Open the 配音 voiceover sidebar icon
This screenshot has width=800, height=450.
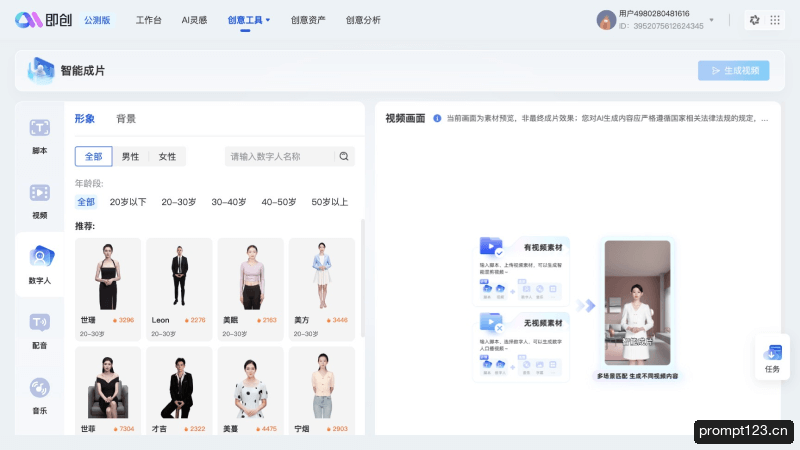39,322
